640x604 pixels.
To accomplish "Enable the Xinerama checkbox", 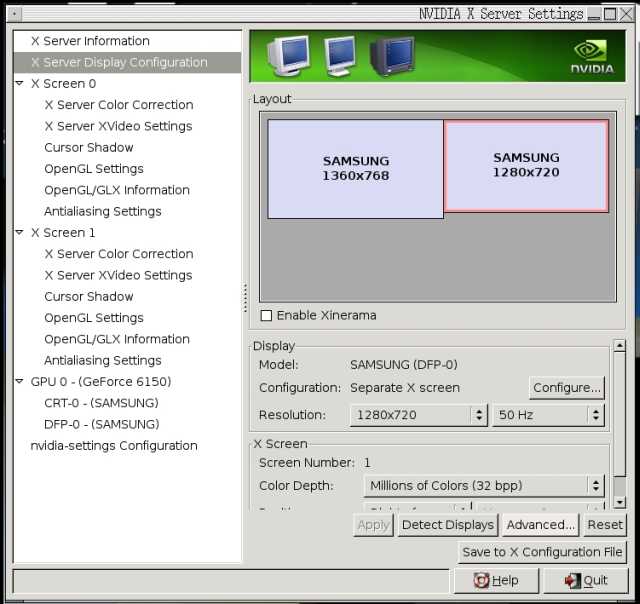I will coord(266,315).
